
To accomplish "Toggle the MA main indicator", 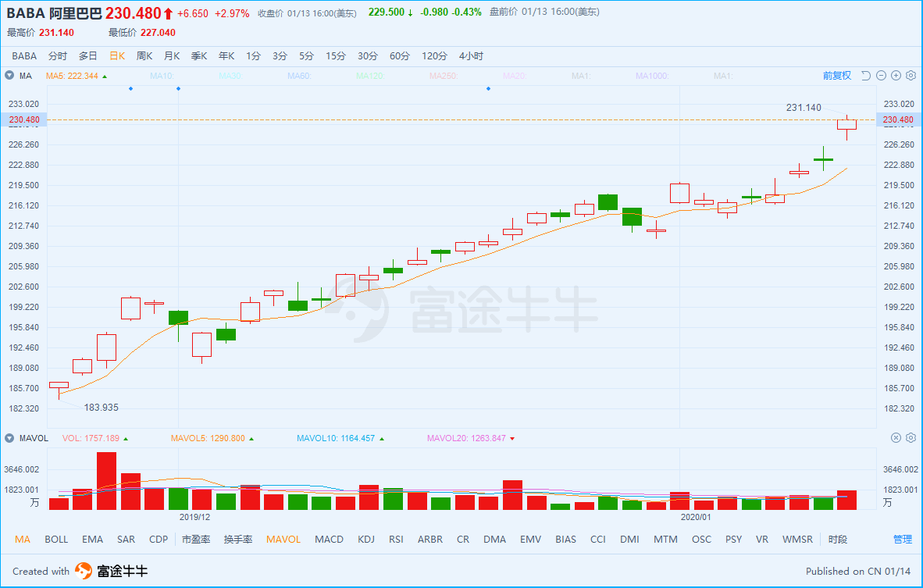I will 23,539.
